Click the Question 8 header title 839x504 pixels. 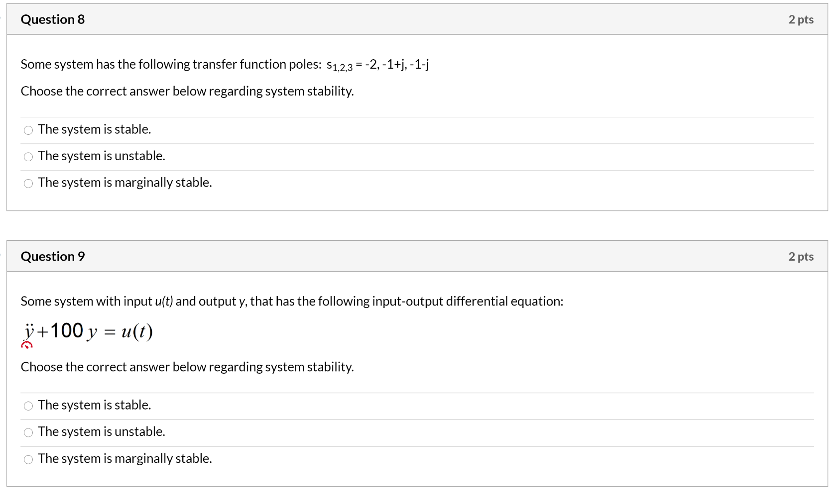pyautogui.click(x=53, y=19)
